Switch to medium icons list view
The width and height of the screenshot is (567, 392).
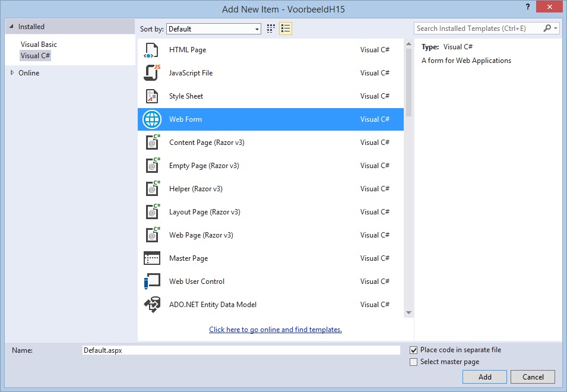tap(286, 29)
